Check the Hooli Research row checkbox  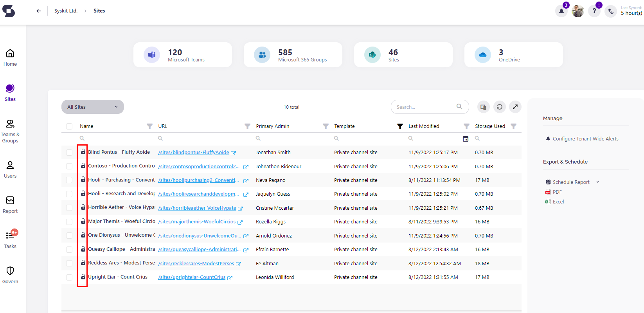69,194
